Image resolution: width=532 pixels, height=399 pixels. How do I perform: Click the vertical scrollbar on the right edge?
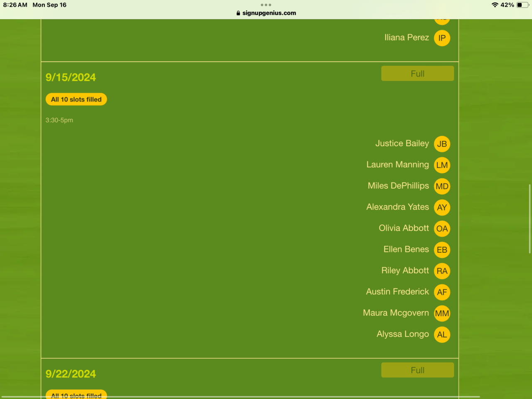(x=530, y=219)
